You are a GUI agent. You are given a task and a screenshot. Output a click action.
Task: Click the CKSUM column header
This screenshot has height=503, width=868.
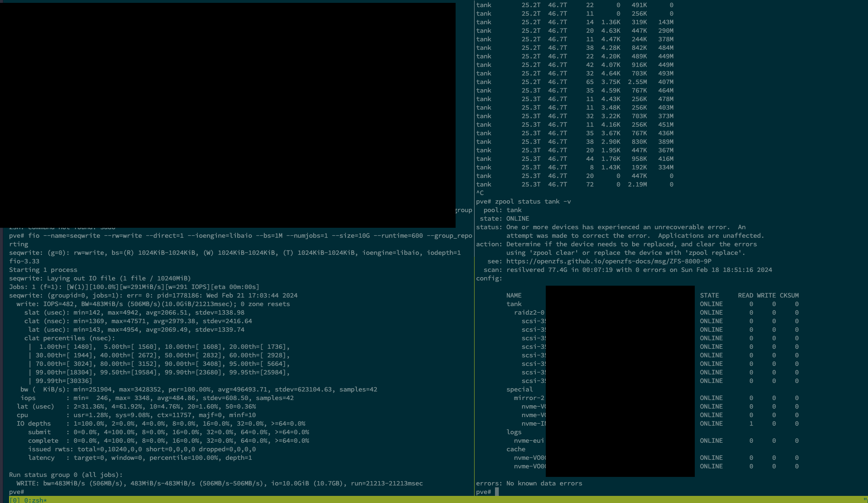[789, 295]
